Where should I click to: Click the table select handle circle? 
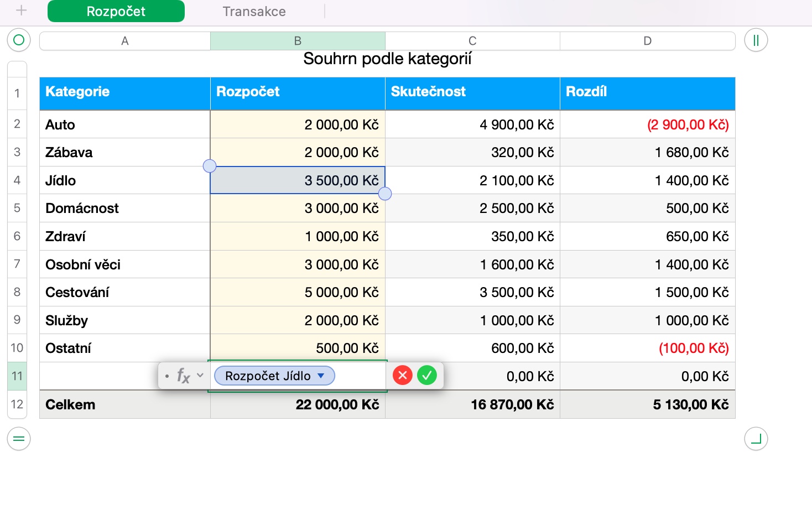click(x=19, y=40)
